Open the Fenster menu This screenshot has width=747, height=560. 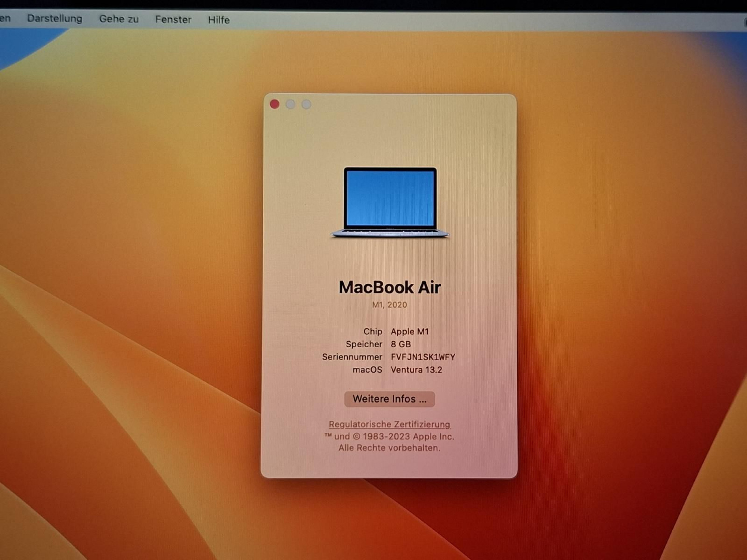(173, 19)
